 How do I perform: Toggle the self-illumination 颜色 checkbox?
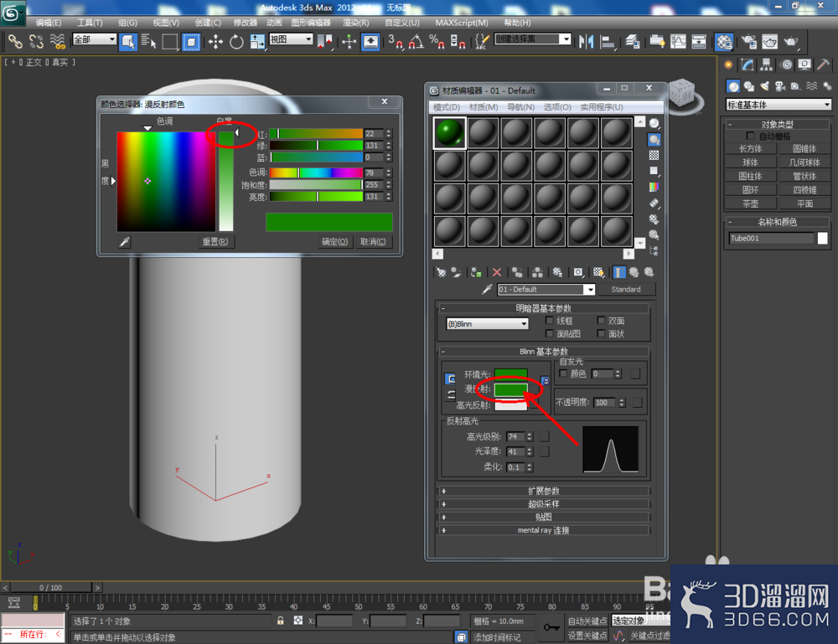pos(563,374)
